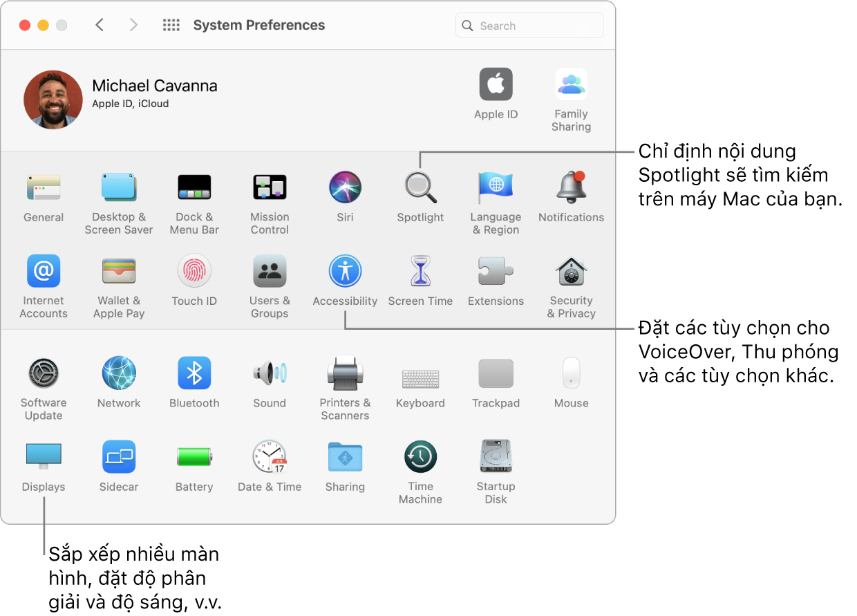The height and width of the screenshot is (616, 857).
Task: Open Software Update pane
Action: 44,373
